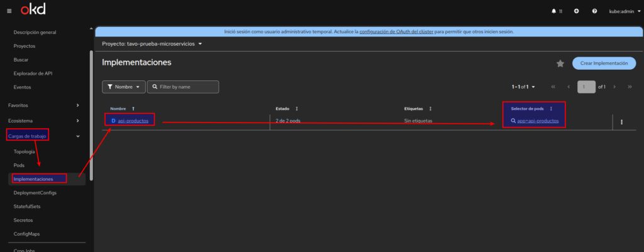Open the api-productos deployment link
644x252 pixels.
click(x=133, y=121)
